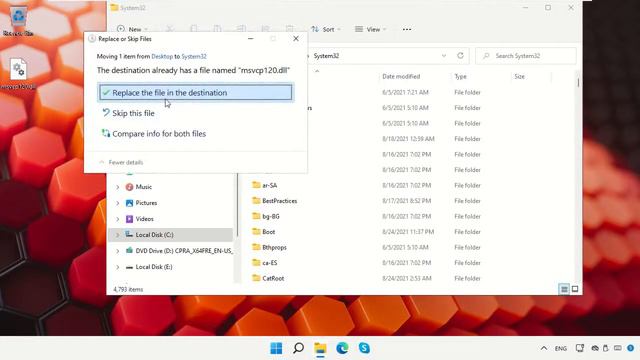Viewport: 640px width, 360px height.
Task: Switch to large thumbnails view icon
Action: click(x=575, y=289)
